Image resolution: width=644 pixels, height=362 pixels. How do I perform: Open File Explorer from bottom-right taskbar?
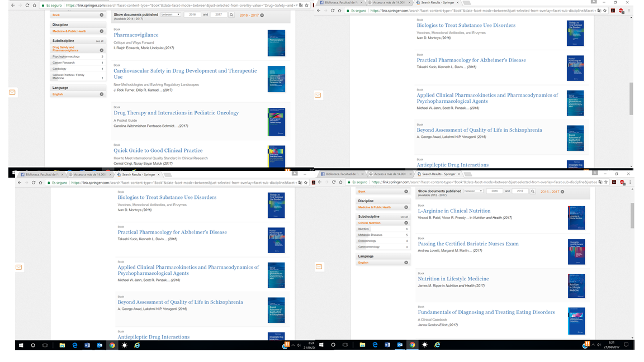362,345
